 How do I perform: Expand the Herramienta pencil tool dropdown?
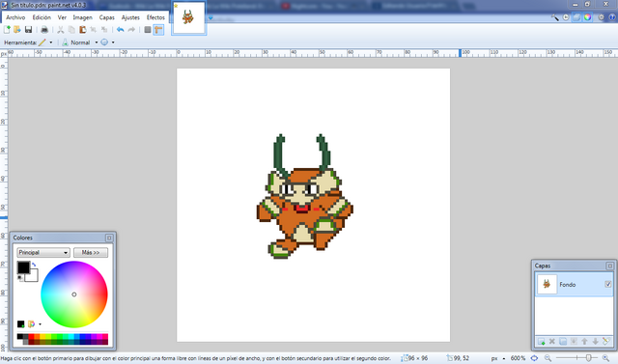tap(51, 42)
